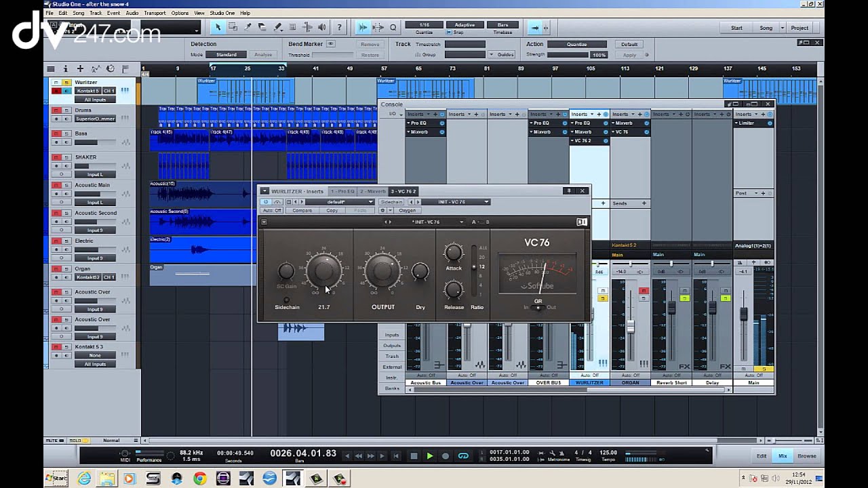The width and height of the screenshot is (868, 488).
Task: Open Google Chrome from the taskbar
Action: point(199,479)
